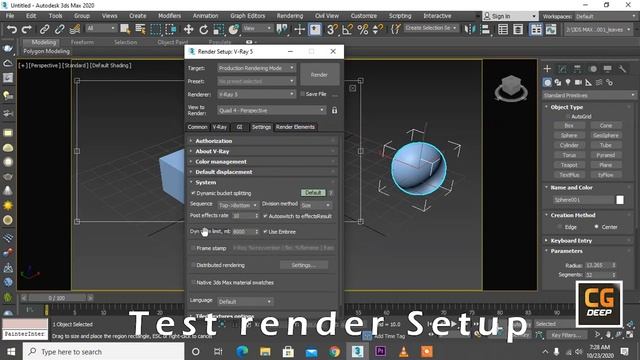This screenshot has height=360, width=640.
Task: Open the Language dropdown
Action: pyautogui.click(x=245, y=302)
